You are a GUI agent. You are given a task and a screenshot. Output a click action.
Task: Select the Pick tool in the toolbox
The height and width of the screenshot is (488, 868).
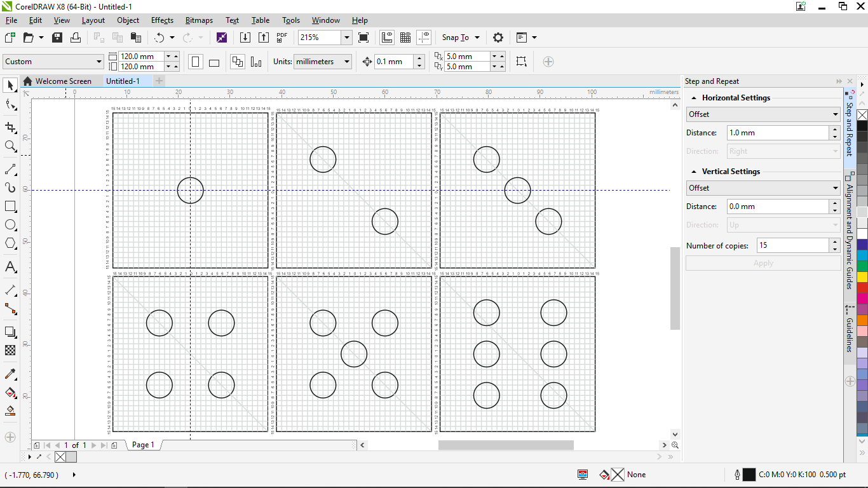coord(10,85)
